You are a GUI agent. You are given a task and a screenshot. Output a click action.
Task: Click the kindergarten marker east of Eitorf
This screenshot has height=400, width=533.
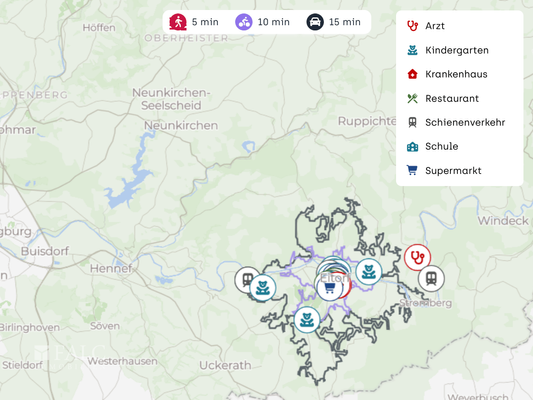369,272
